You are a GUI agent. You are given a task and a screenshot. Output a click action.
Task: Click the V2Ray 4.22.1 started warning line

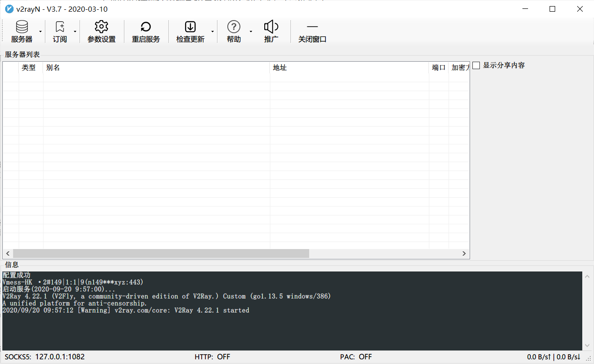coord(126,310)
